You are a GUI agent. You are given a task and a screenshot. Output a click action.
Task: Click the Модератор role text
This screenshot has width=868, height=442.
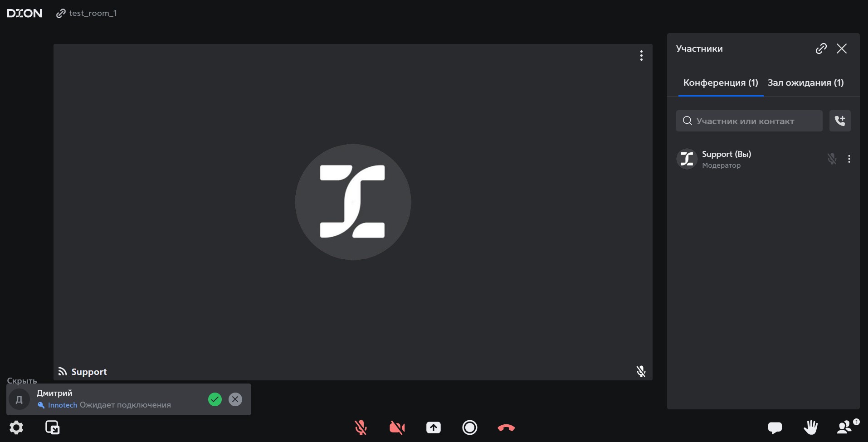coord(721,165)
